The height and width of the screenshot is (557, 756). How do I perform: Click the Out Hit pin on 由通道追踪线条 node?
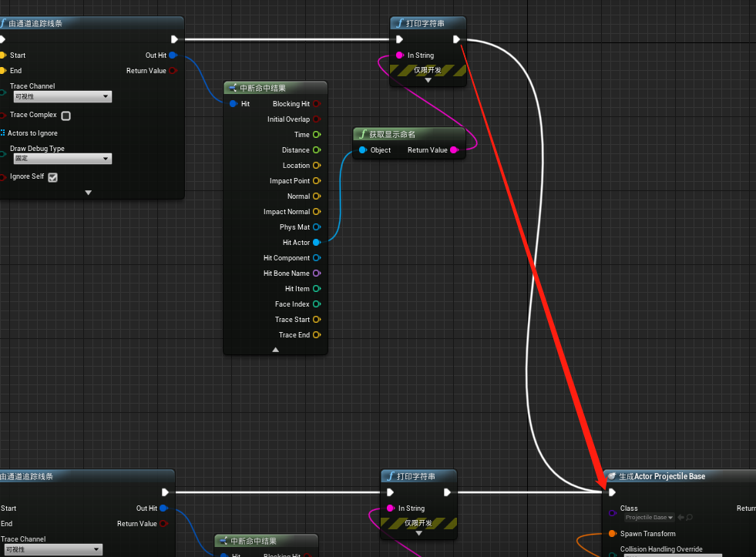click(x=173, y=55)
